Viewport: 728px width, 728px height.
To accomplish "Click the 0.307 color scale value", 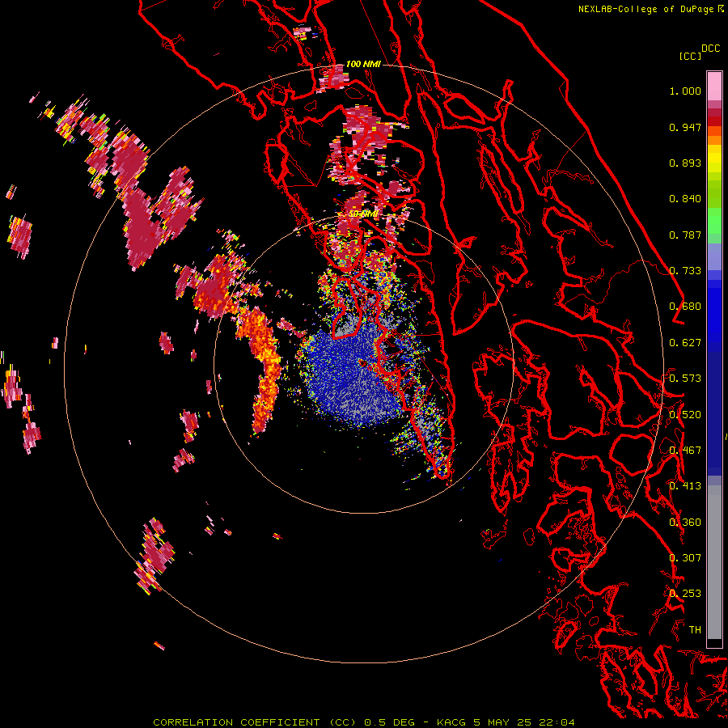I will (685, 558).
